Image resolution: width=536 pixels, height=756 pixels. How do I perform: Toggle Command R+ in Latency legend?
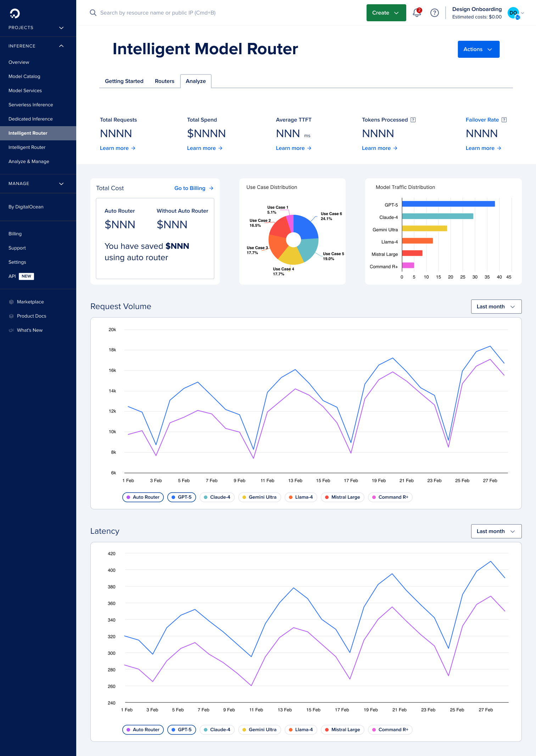point(390,730)
